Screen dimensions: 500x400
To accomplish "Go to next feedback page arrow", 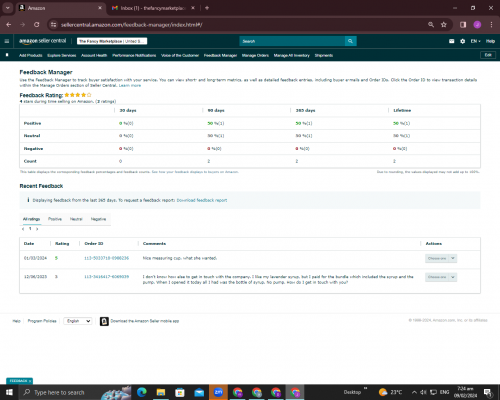I will coord(37,229).
